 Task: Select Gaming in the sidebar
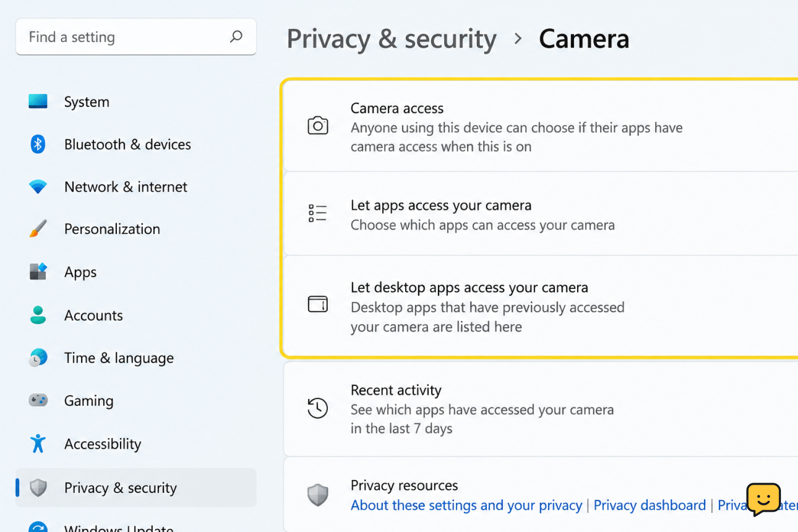click(x=136, y=401)
